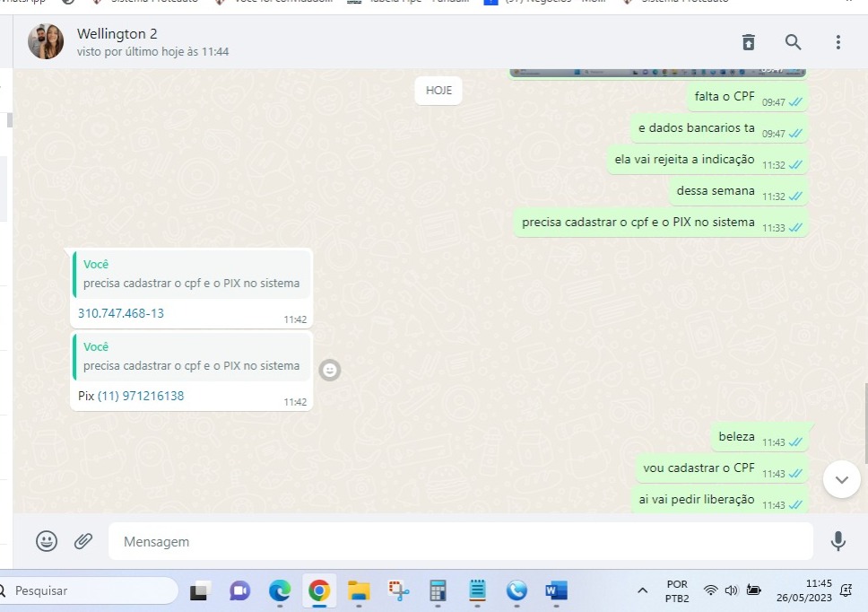Image resolution: width=868 pixels, height=612 pixels.
Task: React to Pix message with emoji icon
Action: [x=330, y=370]
